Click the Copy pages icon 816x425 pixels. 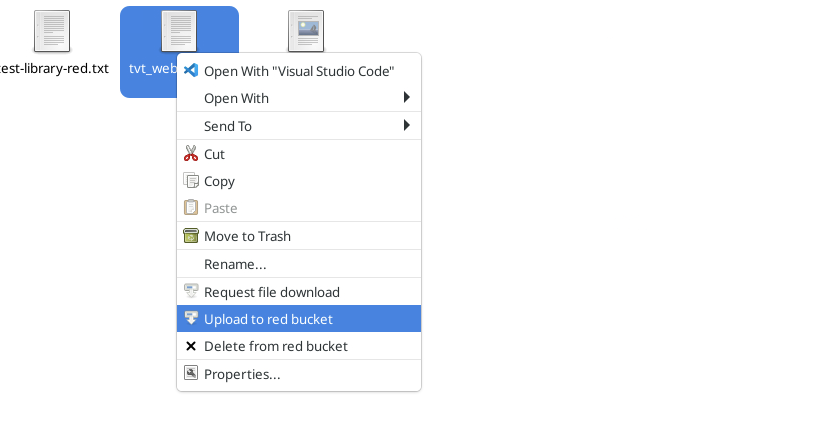[x=191, y=181]
